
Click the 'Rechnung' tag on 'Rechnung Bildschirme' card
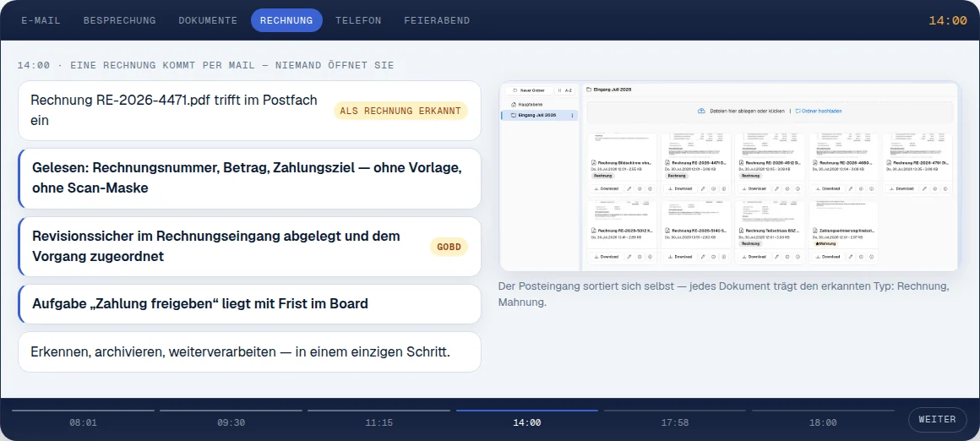tap(603, 176)
